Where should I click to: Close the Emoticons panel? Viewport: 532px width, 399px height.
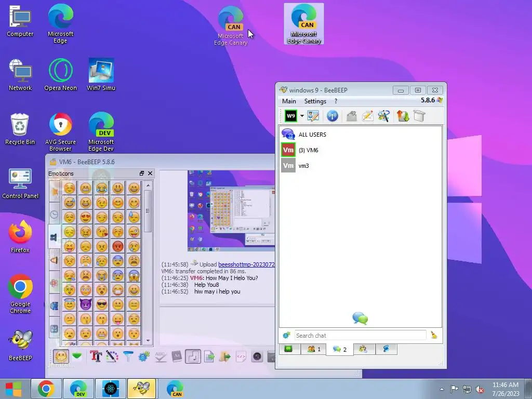click(150, 174)
